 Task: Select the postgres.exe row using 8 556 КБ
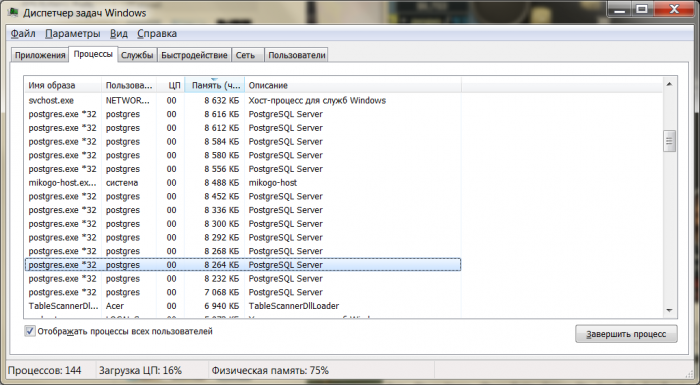(243, 169)
